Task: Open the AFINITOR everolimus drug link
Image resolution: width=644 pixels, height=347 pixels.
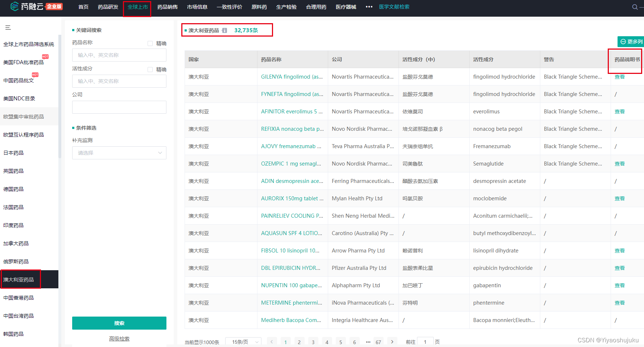Action: click(x=292, y=112)
